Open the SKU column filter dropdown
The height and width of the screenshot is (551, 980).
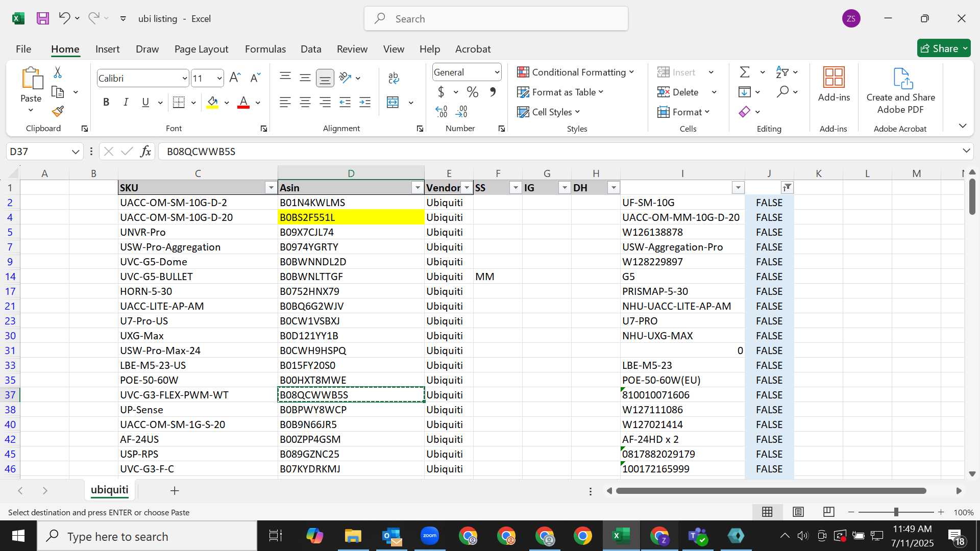point(271,188)
